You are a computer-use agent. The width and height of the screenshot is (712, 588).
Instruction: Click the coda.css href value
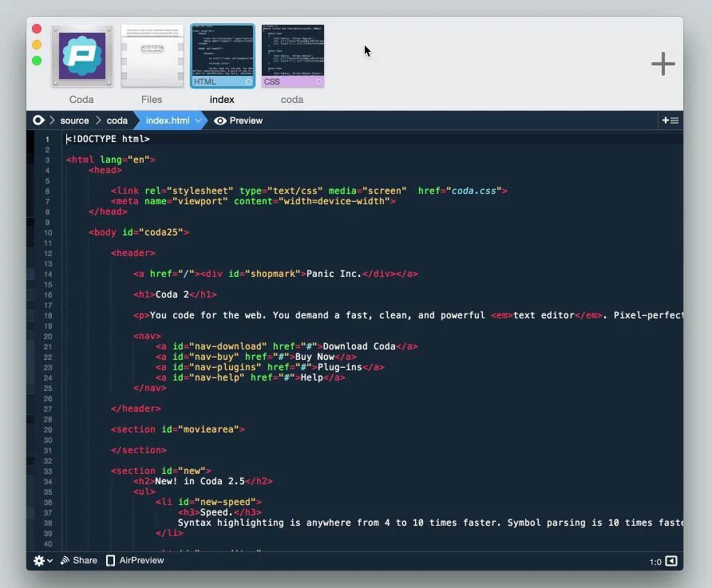click(x=473, y=191)
